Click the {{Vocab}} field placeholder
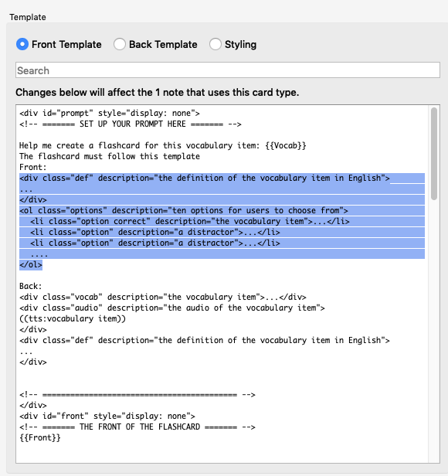Image resolution: width=448 pixels, height=476 pixels. click(286, 146)
